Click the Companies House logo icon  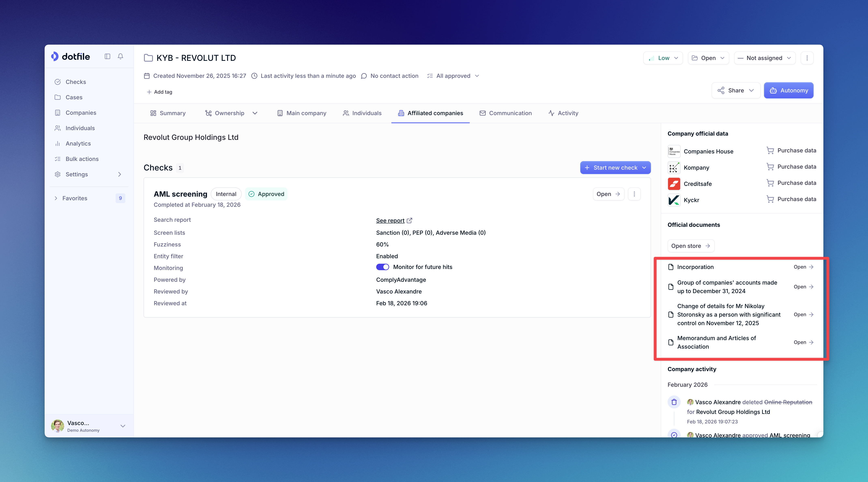pos(674,152)
